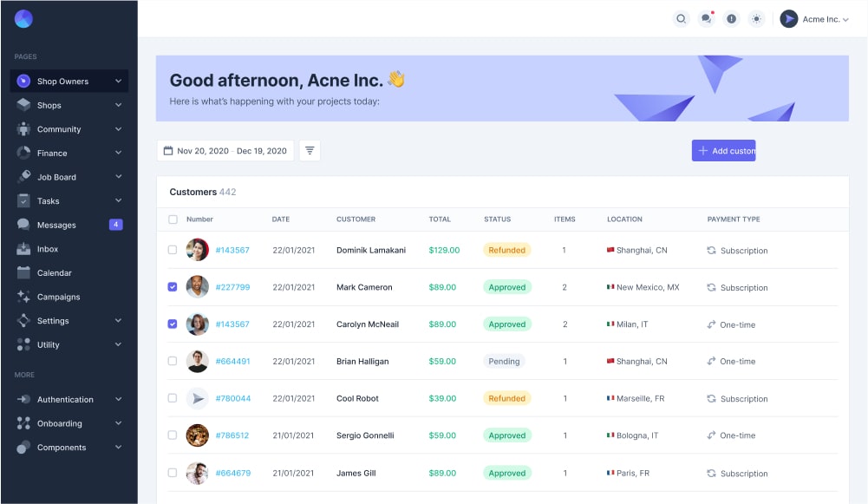Screen dimensions: 868x504
Task: Uncheck the Mark Cameron row checkbox
Action: (x=173, y=287)
